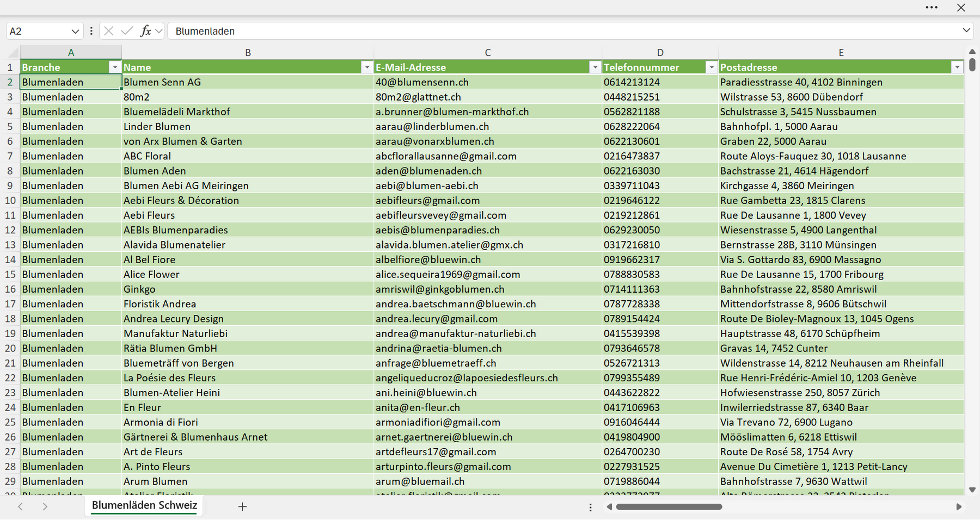Image resolution: width=980 pixels, height=520 pixels.
Task: Select phone number 0317216810
Action: (x=660, y=245)
